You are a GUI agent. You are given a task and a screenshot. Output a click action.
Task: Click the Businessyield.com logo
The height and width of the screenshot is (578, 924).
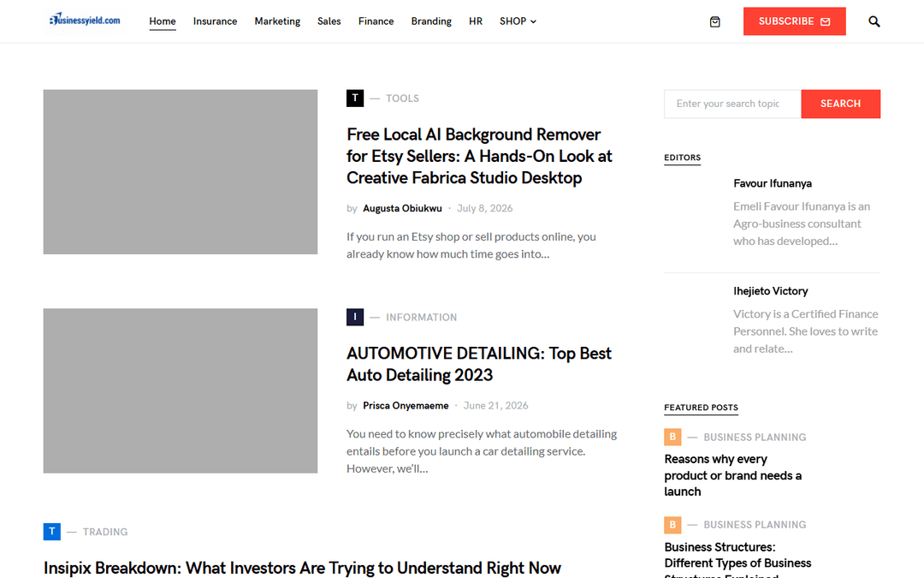pos(85,21)
